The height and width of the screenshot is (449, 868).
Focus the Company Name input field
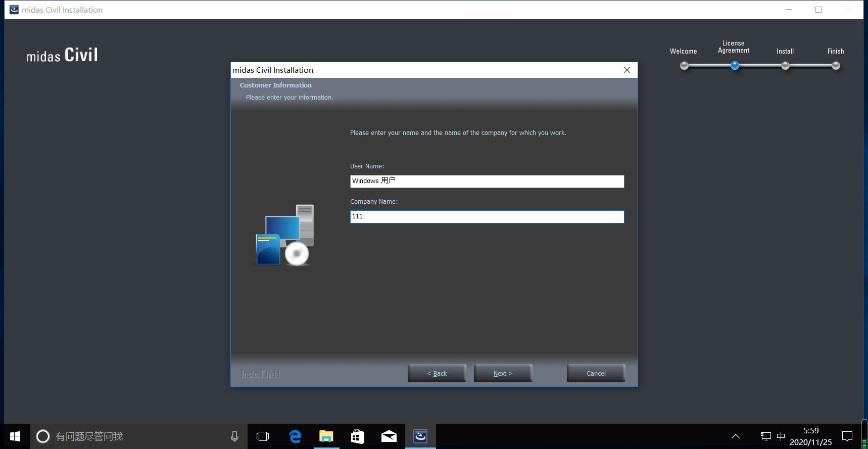(x=487, y=216)
